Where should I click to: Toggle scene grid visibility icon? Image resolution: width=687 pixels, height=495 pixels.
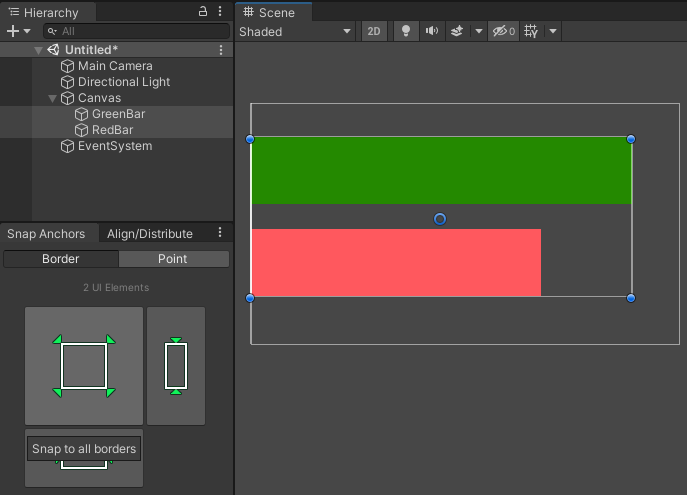click(531, 31)
